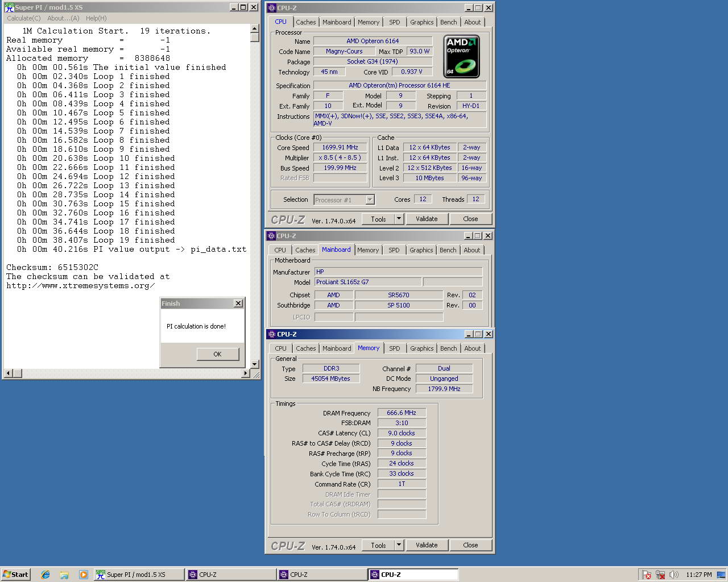Click the AMD Opteron logo image

pyautogui.click(x=461, y=56)
